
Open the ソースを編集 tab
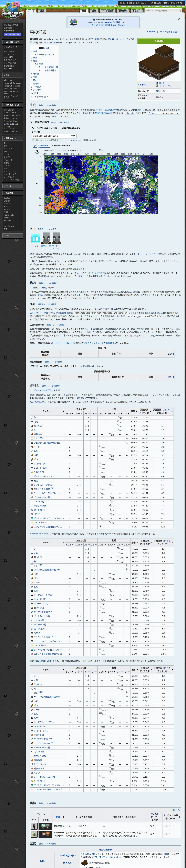pos(107,11)
